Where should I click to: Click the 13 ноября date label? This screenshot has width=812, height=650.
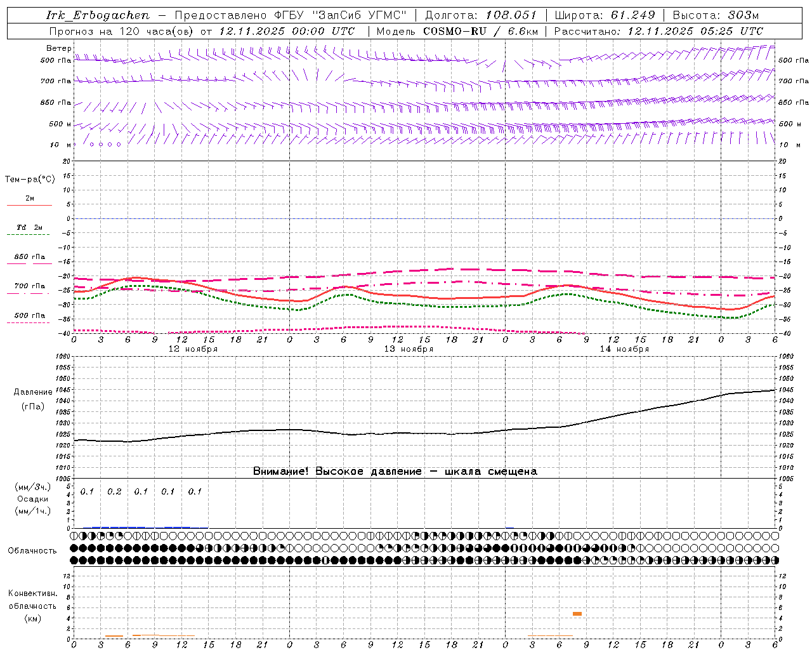[x=409, y=349]
